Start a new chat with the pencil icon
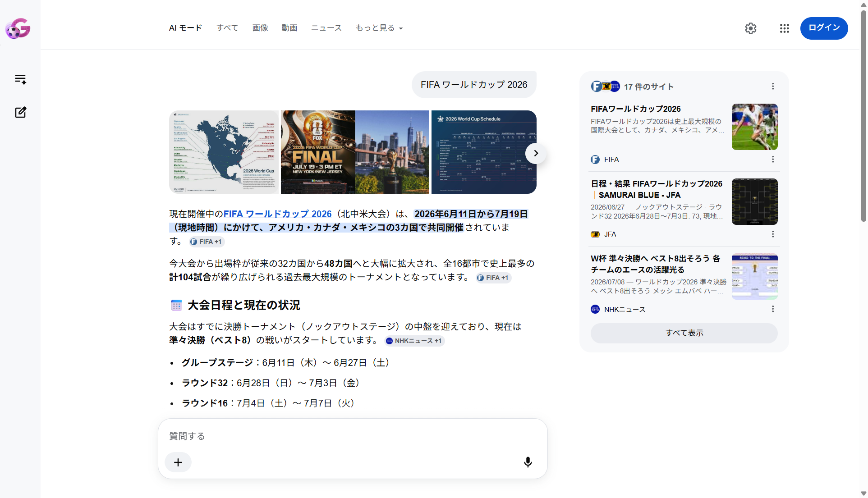This screenshot has height=498, width=868. pos(20,112)
